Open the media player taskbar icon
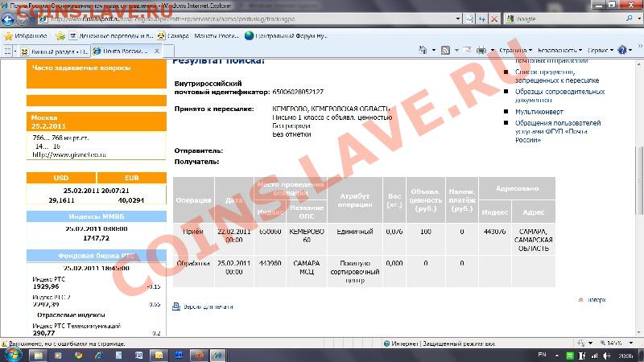The image size is (644, 362). coord(58,355)
